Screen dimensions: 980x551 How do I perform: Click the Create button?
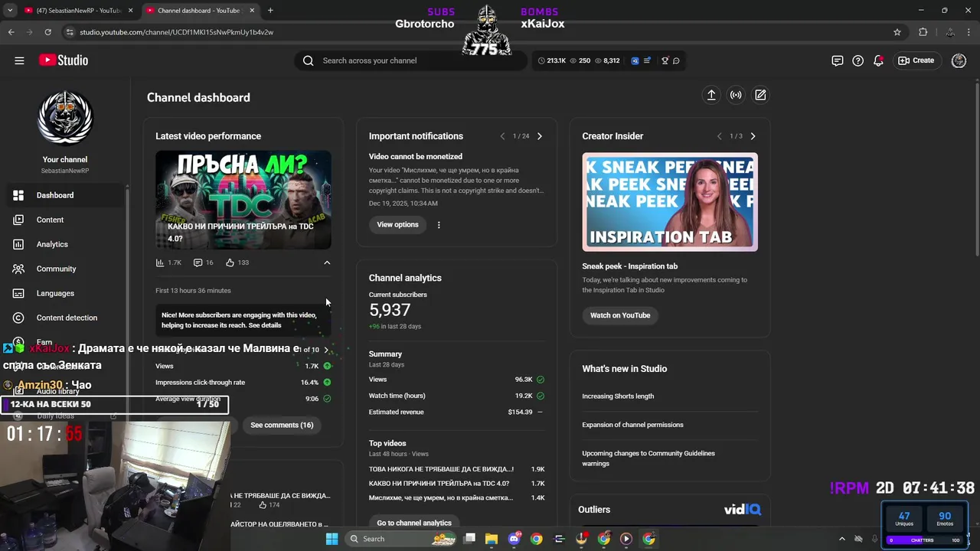coord(916,60)
